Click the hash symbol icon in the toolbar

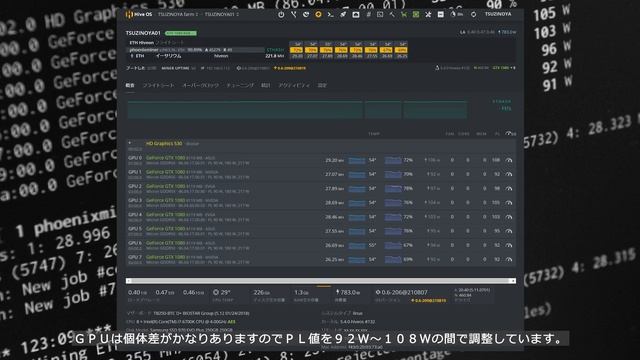coord(368,14)
